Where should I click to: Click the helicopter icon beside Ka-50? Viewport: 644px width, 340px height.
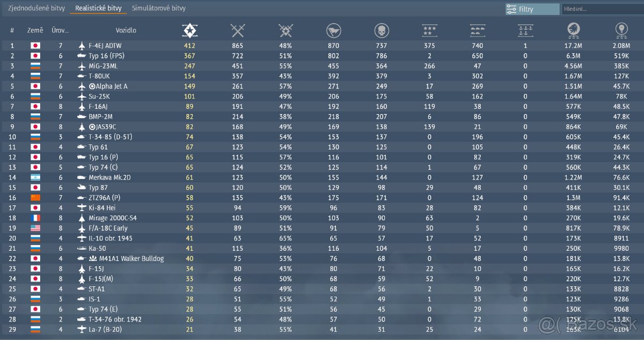pos(82,248)
